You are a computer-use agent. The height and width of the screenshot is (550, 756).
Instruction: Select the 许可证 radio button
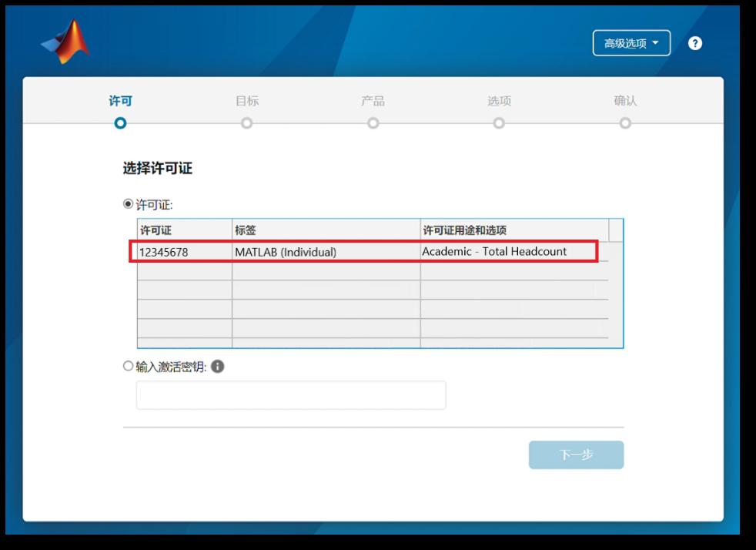coord(129,204)
